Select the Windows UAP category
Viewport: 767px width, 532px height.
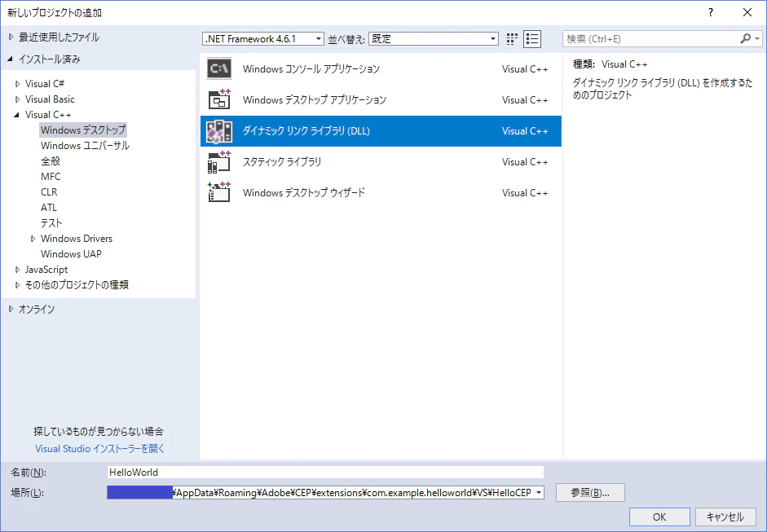pyautogui.click(x=72, y=253)
